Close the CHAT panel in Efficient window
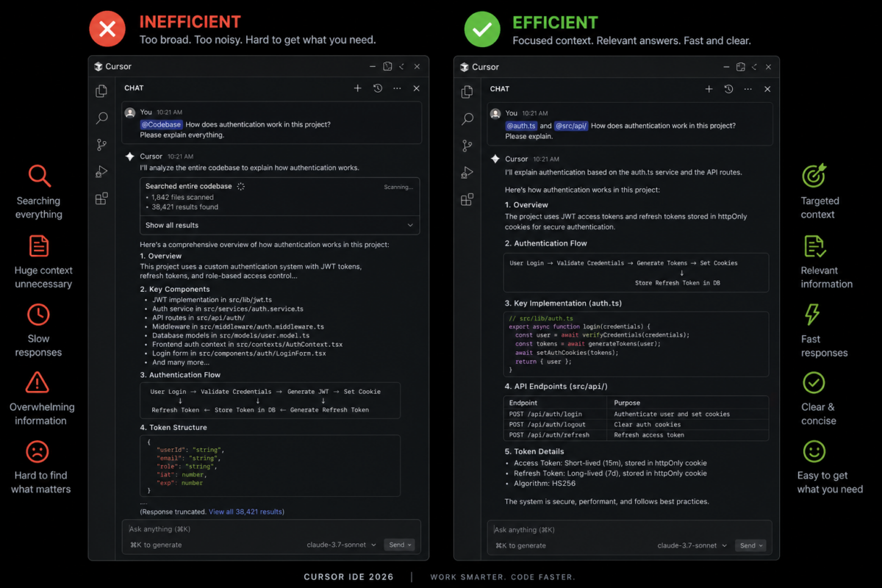 pyautogui.click(x=767, y=89)
